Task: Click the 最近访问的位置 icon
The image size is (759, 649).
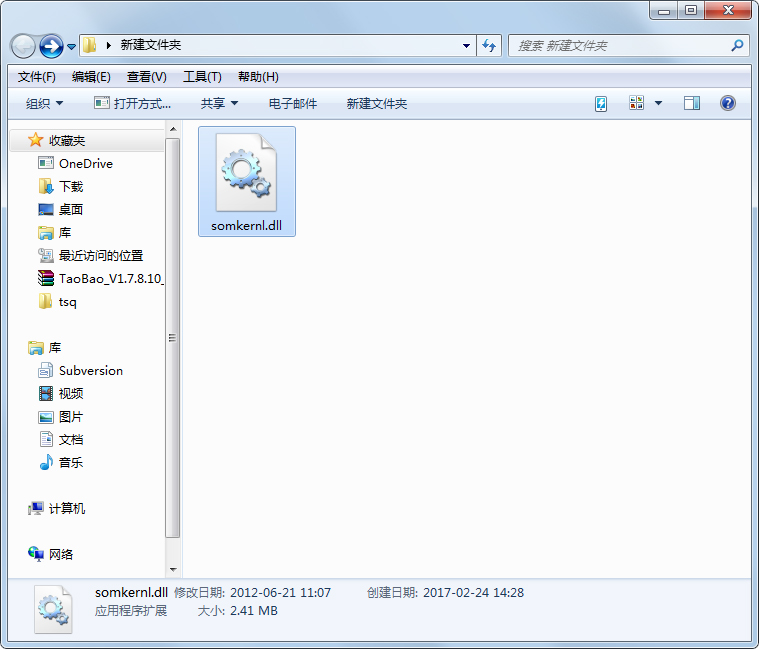Action: [x=46, y=256]
